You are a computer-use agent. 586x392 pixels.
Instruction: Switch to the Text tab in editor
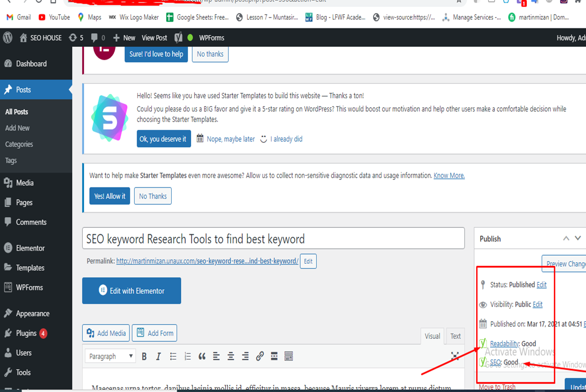pos(455,336)
